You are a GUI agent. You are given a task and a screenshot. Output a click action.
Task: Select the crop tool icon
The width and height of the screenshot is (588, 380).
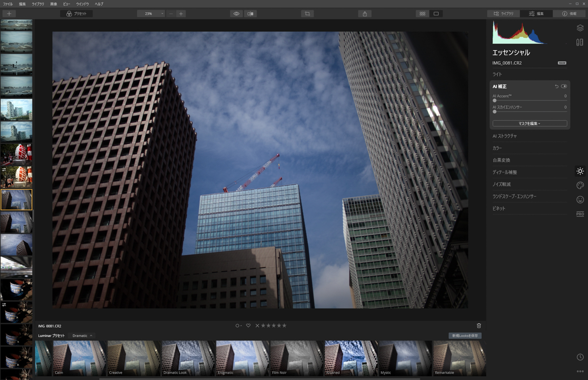coord(307,14)
